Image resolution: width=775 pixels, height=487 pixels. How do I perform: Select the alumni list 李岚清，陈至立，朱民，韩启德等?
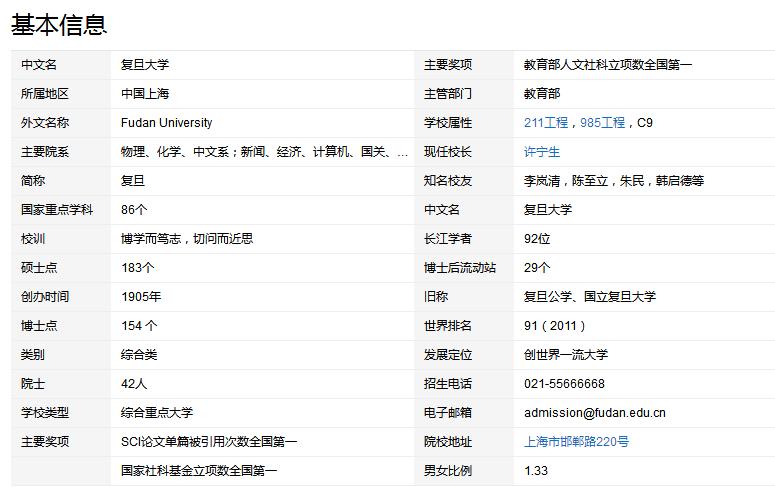pyautogui.click(x=614, y=180)
